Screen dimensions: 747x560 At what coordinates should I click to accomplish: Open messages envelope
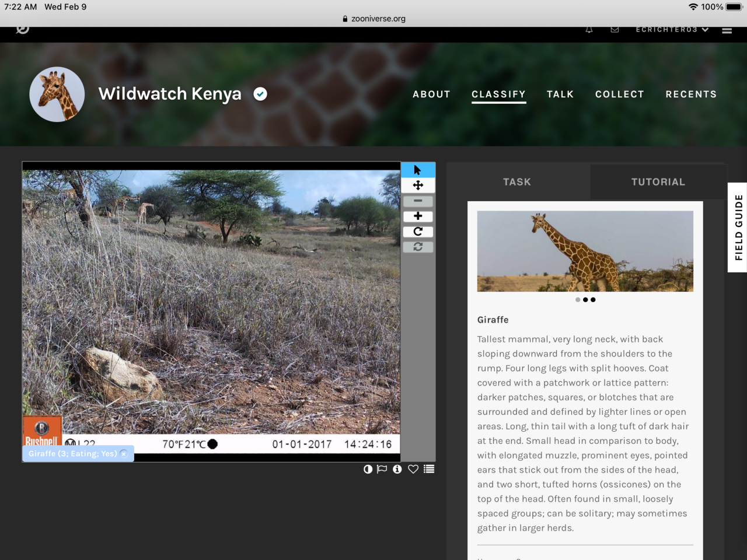(615, 30)
